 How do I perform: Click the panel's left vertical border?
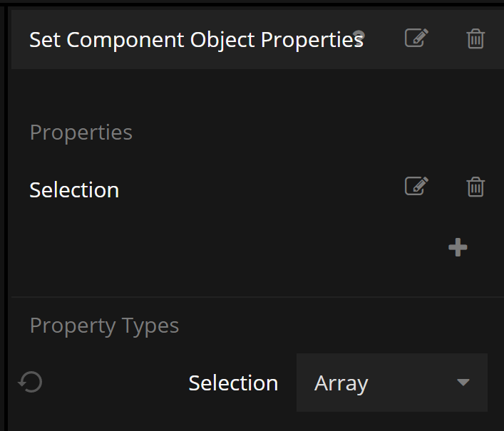pyautogui.click(x=6, y=214)
